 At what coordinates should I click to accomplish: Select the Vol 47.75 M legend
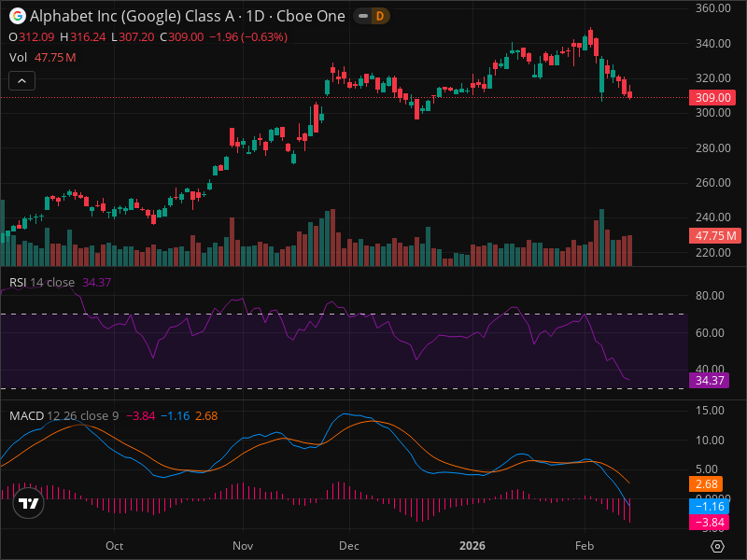point(42,58)
